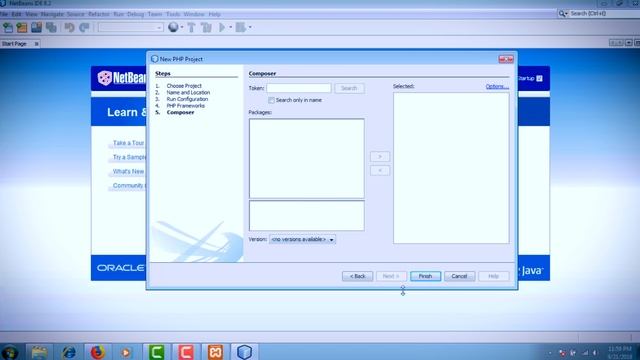
Task: Open the search options dropdown arrow
Action: 567,14
